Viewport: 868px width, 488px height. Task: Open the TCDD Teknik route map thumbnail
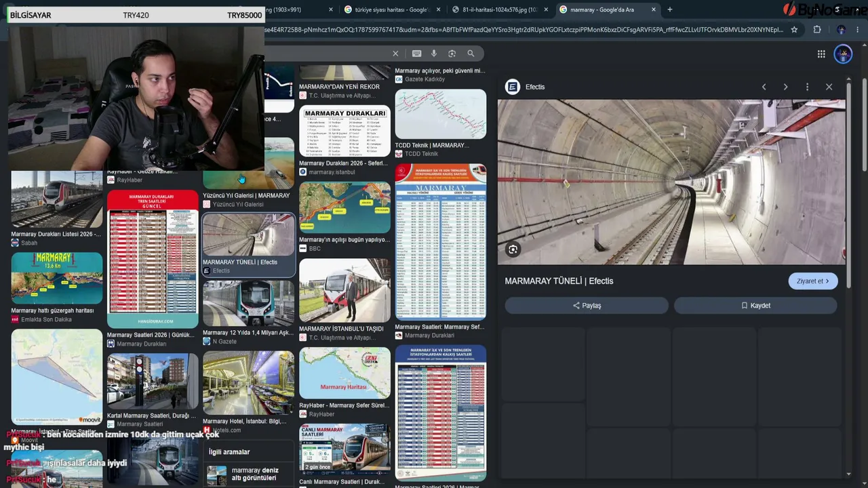click(441, 115)
